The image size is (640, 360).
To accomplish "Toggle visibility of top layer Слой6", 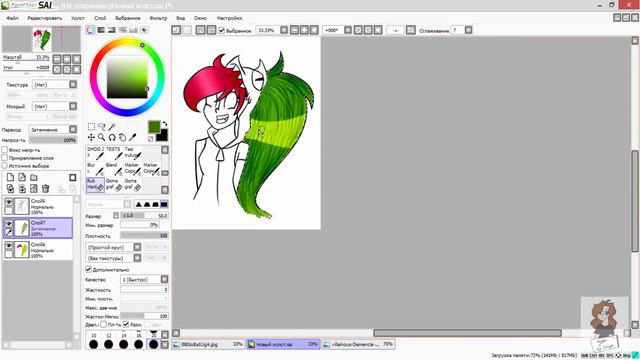I will (x=8, y=202).
